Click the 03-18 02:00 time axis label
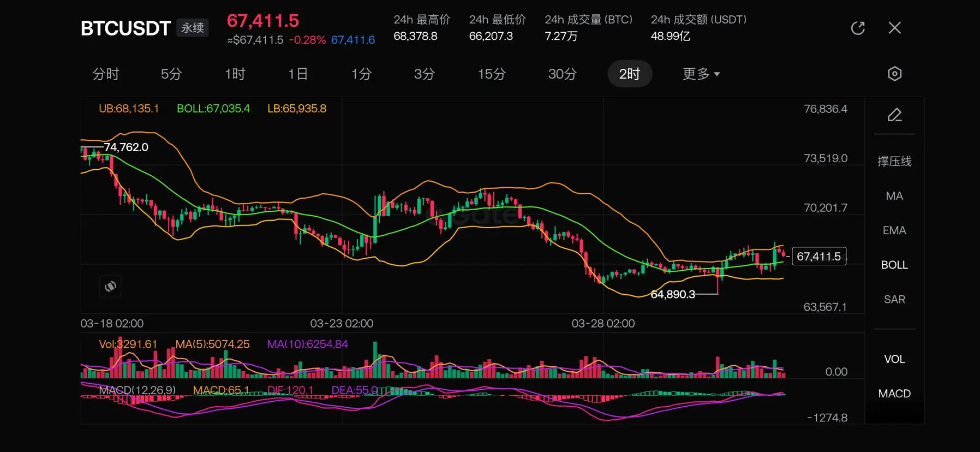 click(x=112, y=323)
